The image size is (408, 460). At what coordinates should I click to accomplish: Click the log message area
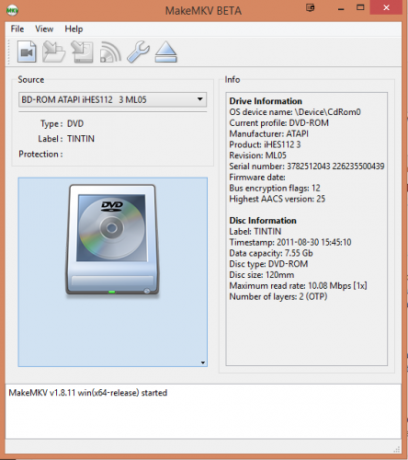click(203, 412)
